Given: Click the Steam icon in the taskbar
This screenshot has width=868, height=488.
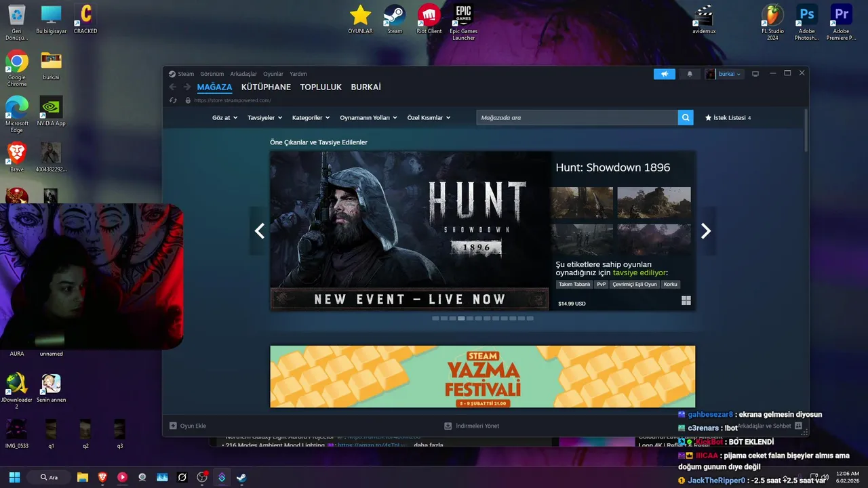Looking at the screenshot, I should click(241, 477).
